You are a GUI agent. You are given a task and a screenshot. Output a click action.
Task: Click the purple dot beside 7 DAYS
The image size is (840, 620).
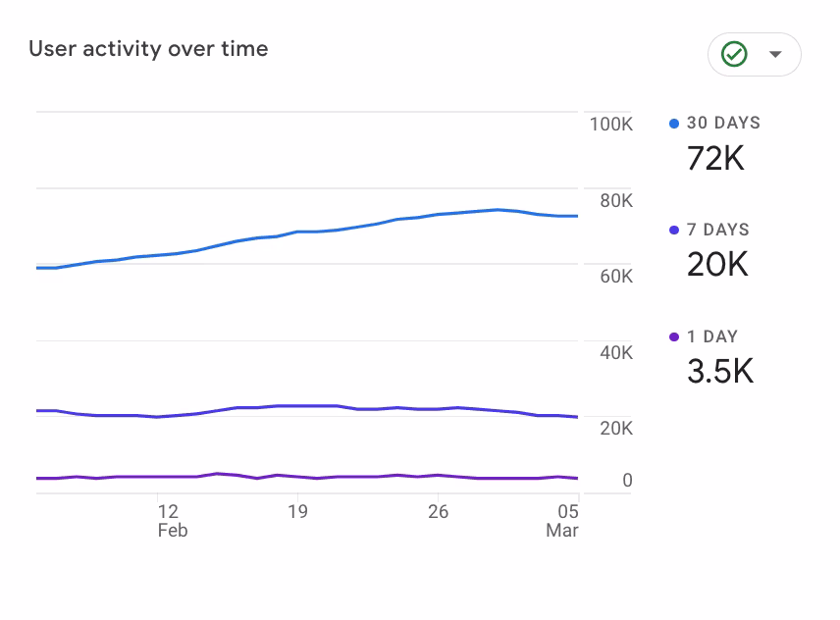click(673, 230)
